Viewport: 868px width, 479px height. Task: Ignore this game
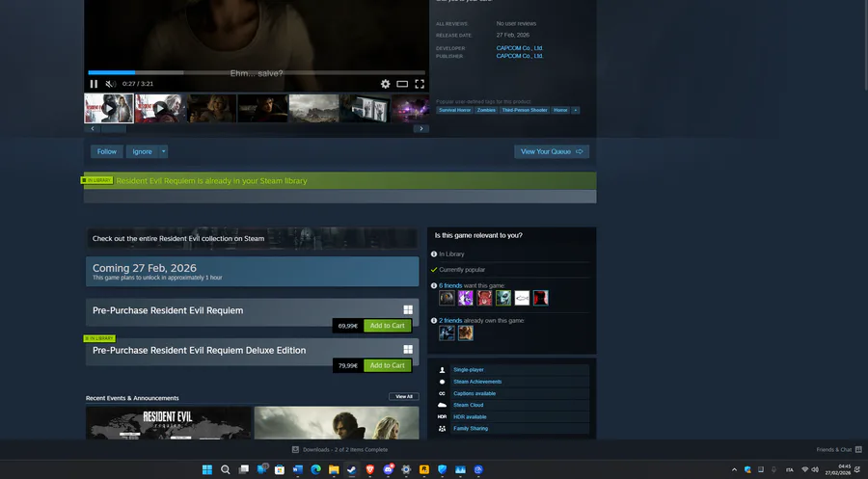142,151
